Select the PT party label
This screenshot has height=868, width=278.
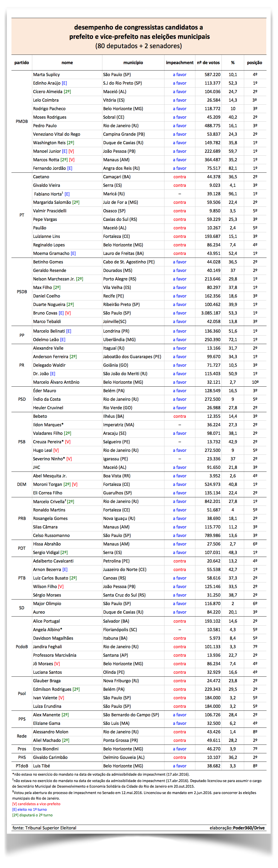[x=22, y=215]
